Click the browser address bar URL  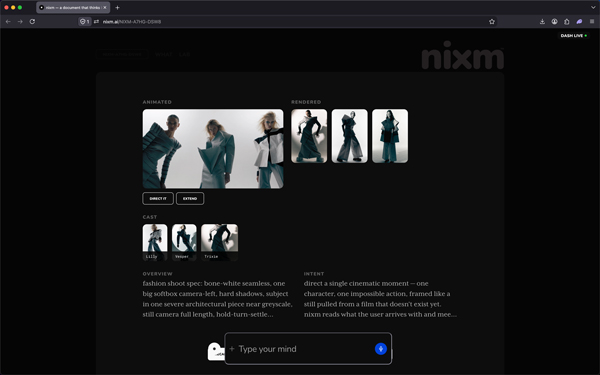132,21
